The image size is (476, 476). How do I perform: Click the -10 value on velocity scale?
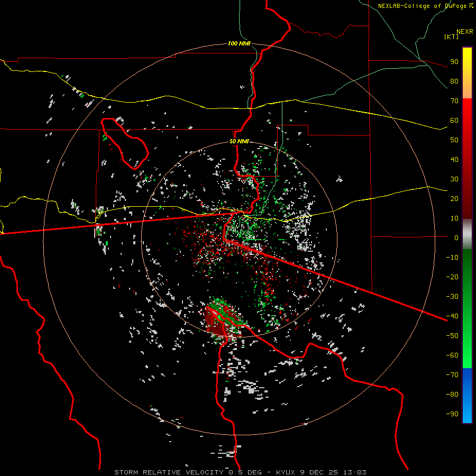452,258
